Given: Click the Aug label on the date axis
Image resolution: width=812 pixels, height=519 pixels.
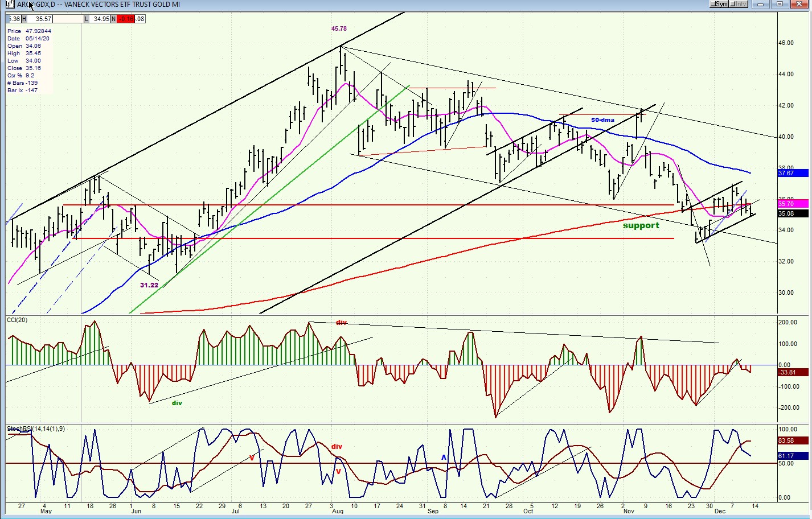Looking at the screenshot, I should (x=338, y=512).
